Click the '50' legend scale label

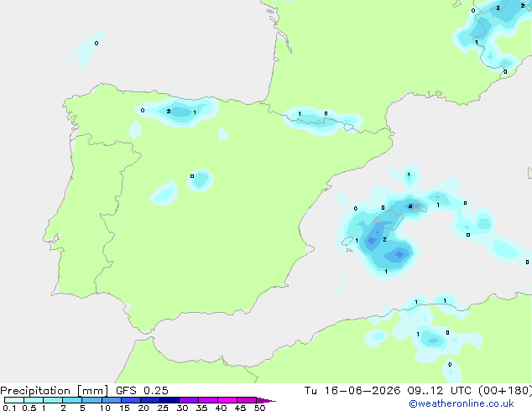pos(260,408)
